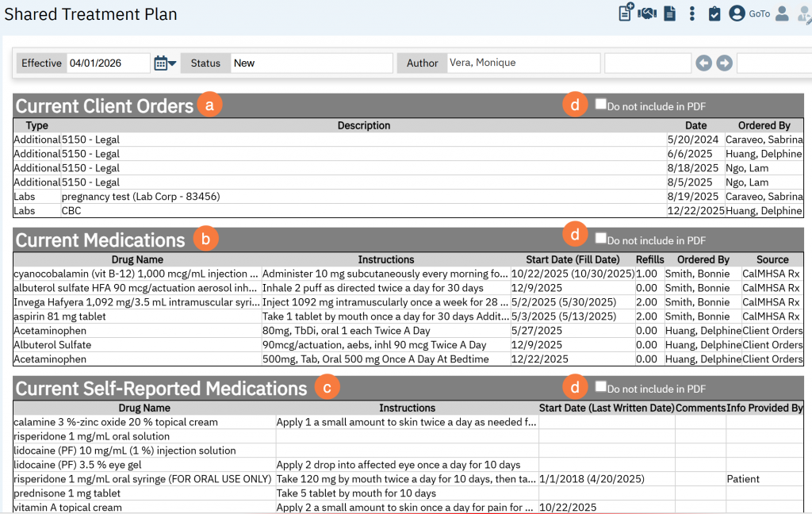Check 'Do not include in PDF' for Client Orders

[600, 105]
